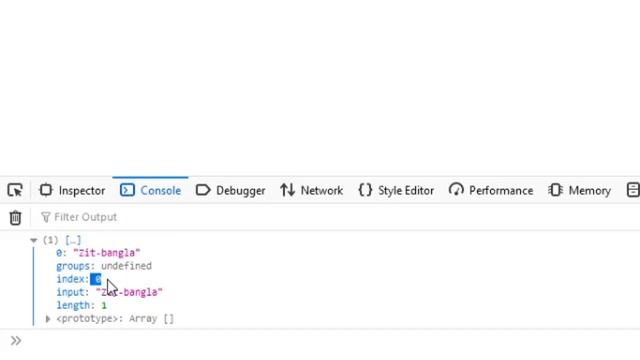This screenshot has width=640, height=360.
Task: Click the Network arrows icon
Action: coord(287,190)
